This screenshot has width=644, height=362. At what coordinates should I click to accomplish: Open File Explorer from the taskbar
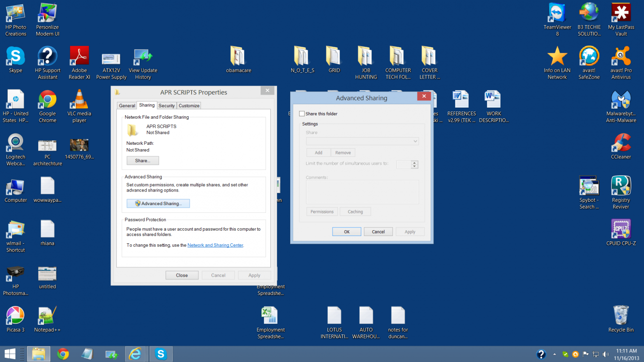click(38, 354)
